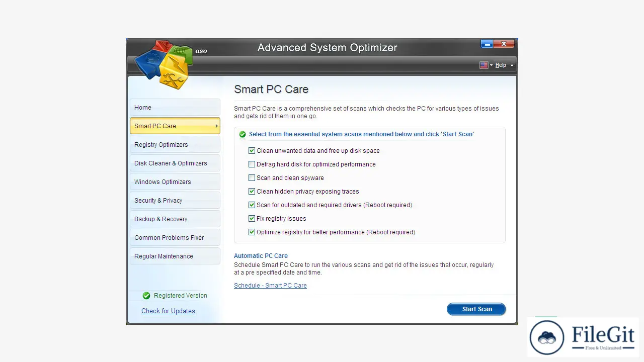644x362 pixels.
Task: Click the FileGit logo thumbnail
Action: coord(584,337)
